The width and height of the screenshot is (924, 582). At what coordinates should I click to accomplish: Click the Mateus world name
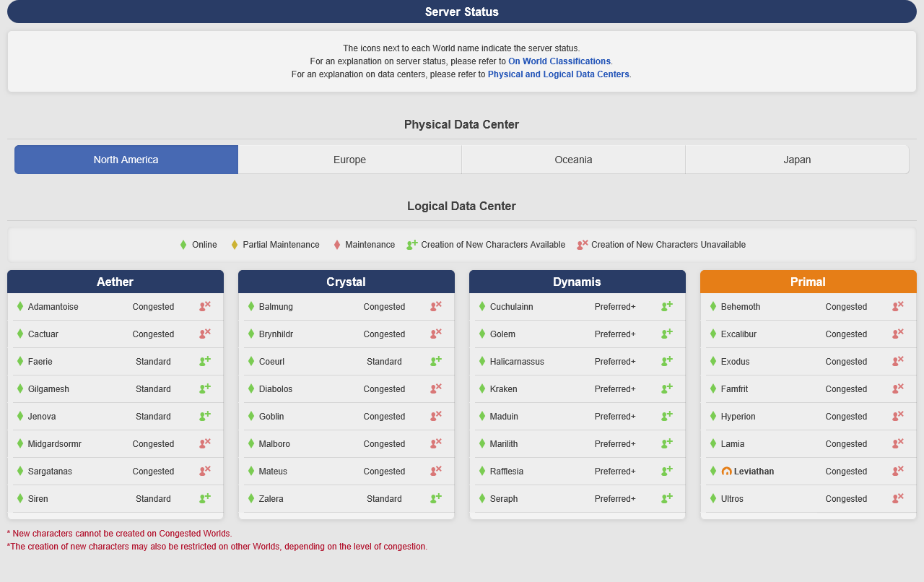[273, 472]
